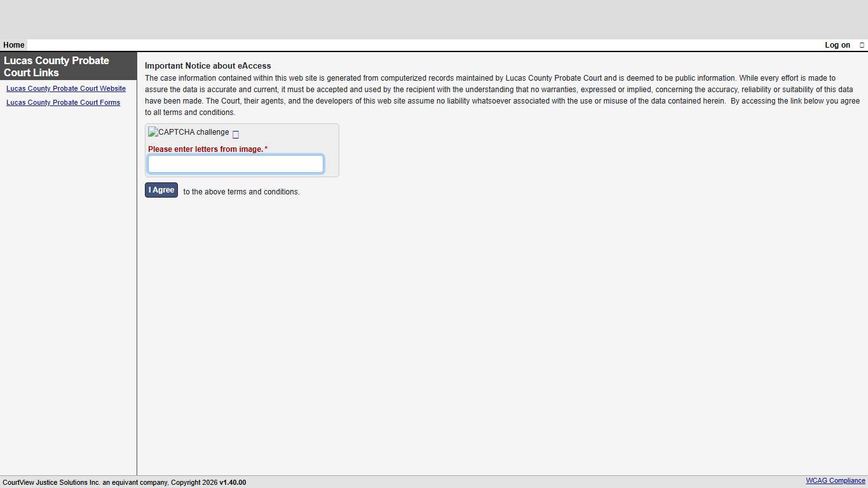
Task: Open the WCAG Compliance link
Action: [x=834, y=480]
